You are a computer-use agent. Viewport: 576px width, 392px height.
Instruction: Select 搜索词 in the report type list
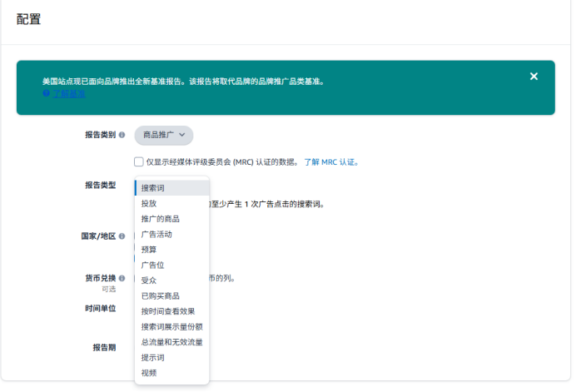tap(153, 188)
